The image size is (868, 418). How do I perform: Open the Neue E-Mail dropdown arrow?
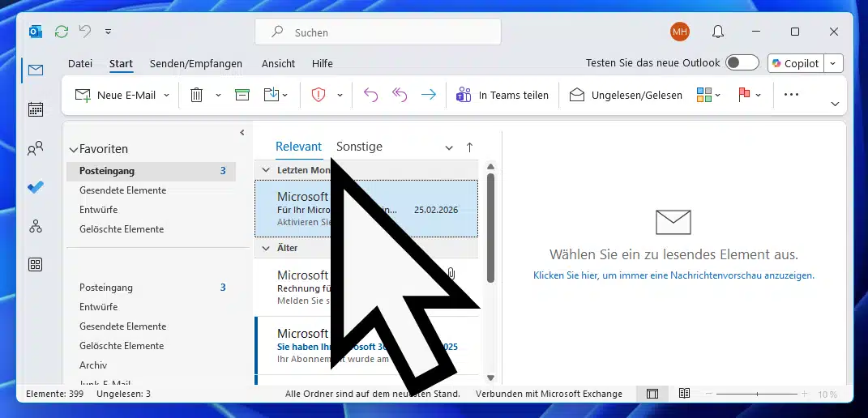167,95
